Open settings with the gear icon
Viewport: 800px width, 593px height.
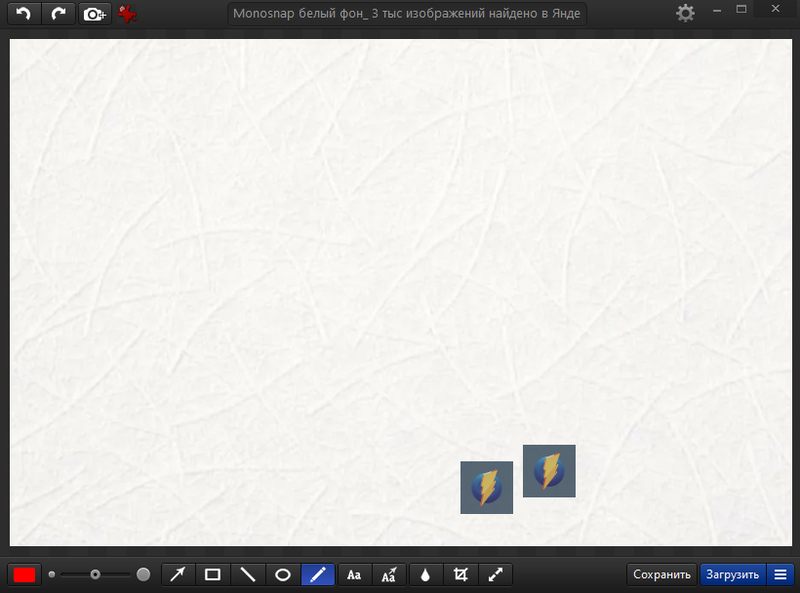click(x=685, y=13)
